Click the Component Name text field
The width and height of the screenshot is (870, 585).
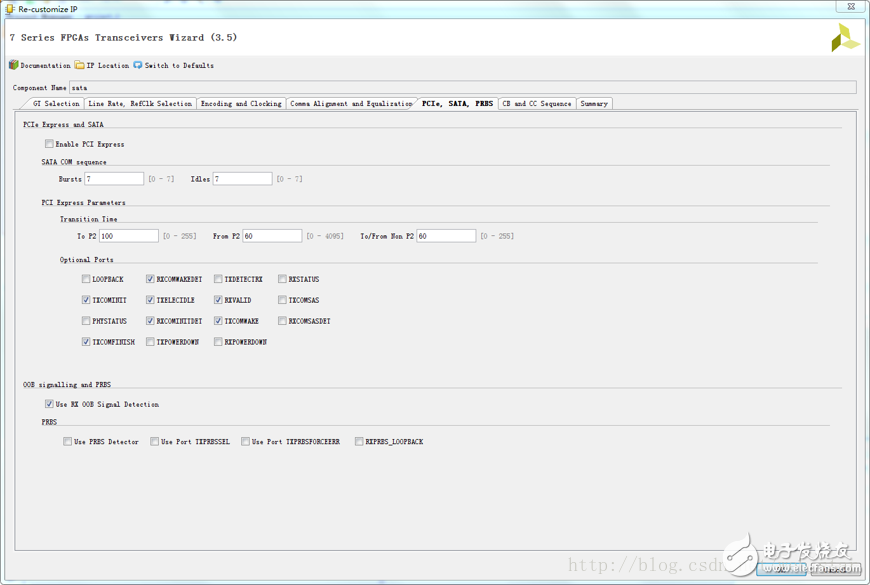(460, 88)
